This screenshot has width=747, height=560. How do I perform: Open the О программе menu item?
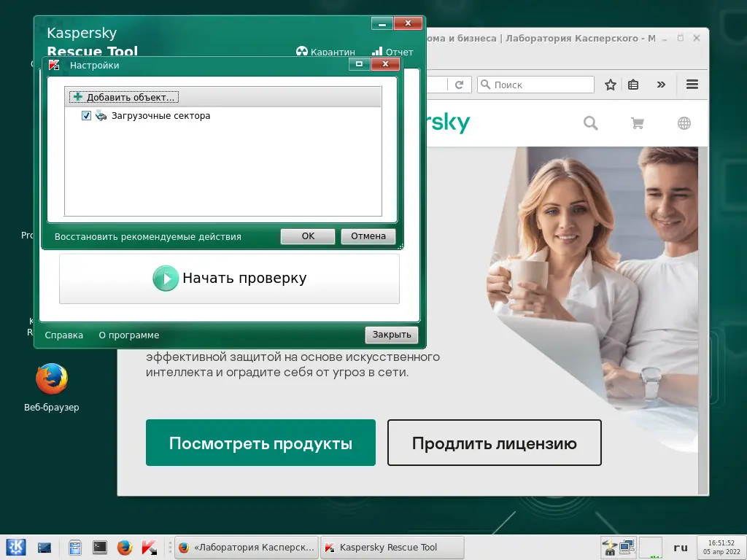pyautogui.click(x=128, y=335)
